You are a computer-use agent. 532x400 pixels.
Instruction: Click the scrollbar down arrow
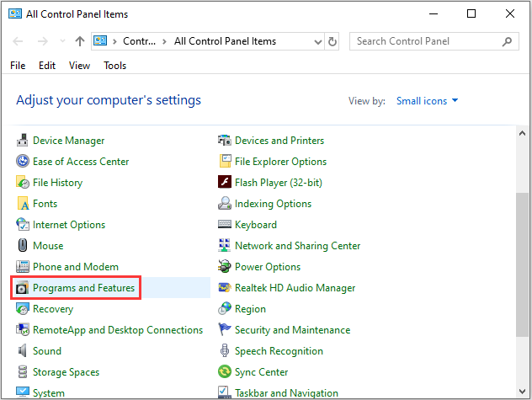[x=522, y=392]
